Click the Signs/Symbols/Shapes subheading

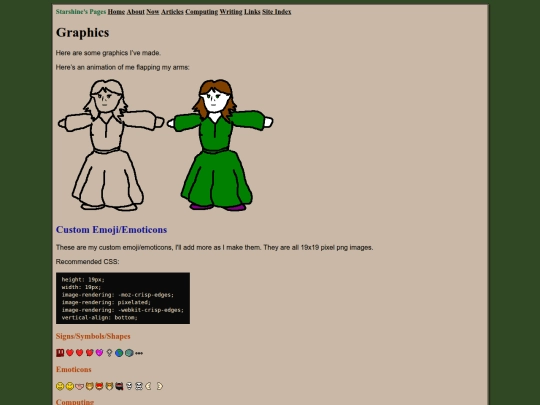pos(93,336)
